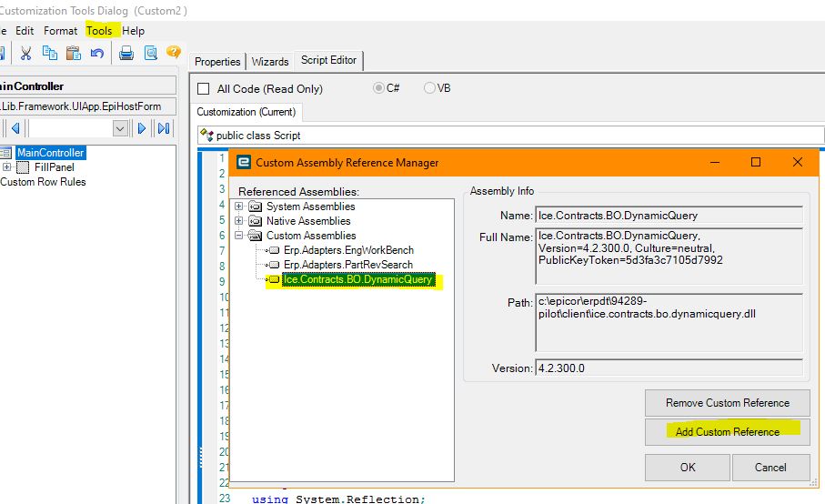Click the Copy icon in toolbar
825x504 pixels.
[50, 53]
